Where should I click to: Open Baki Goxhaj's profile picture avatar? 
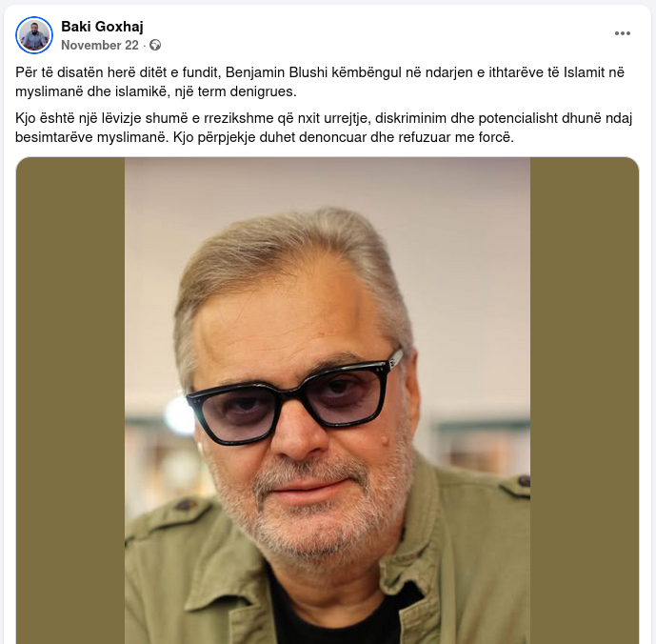34,35
